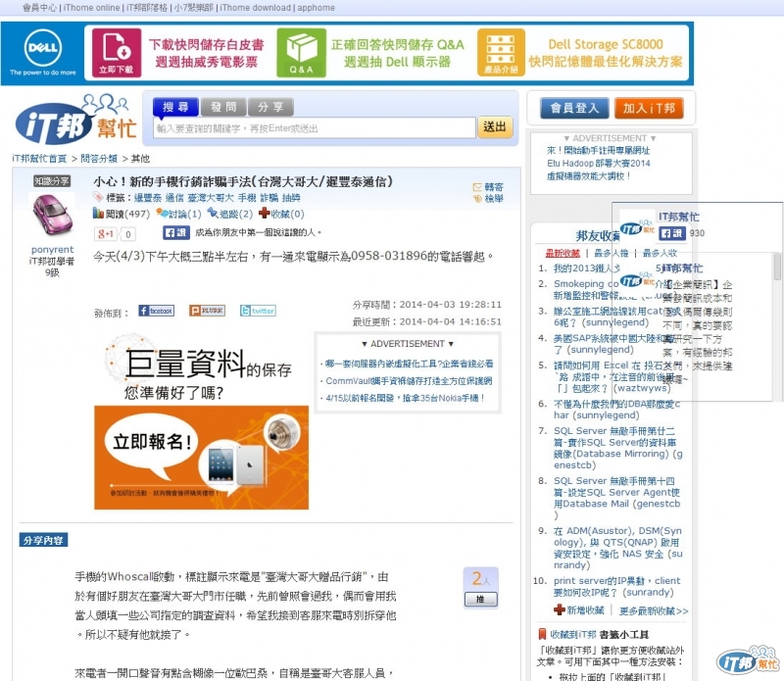Viewport: 784px width, 681px height.
Task: Click the Google +1 button
Action: click(x=106, y=233)
